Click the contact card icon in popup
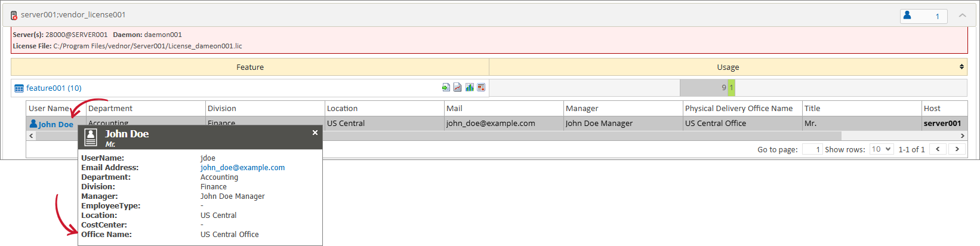980x246 pixels. click(x=91, y=138)
